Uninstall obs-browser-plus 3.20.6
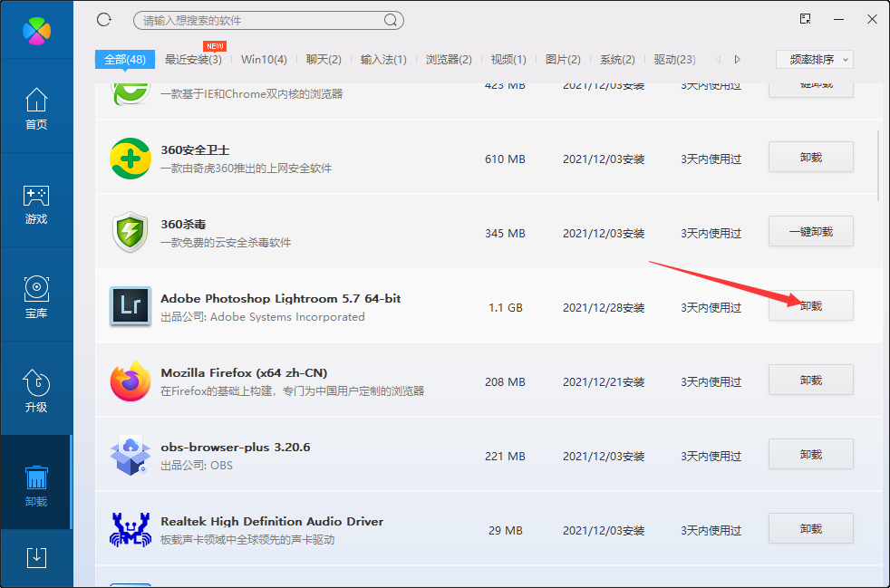Viewport: 890px width, 588px height. click(811, 454)
